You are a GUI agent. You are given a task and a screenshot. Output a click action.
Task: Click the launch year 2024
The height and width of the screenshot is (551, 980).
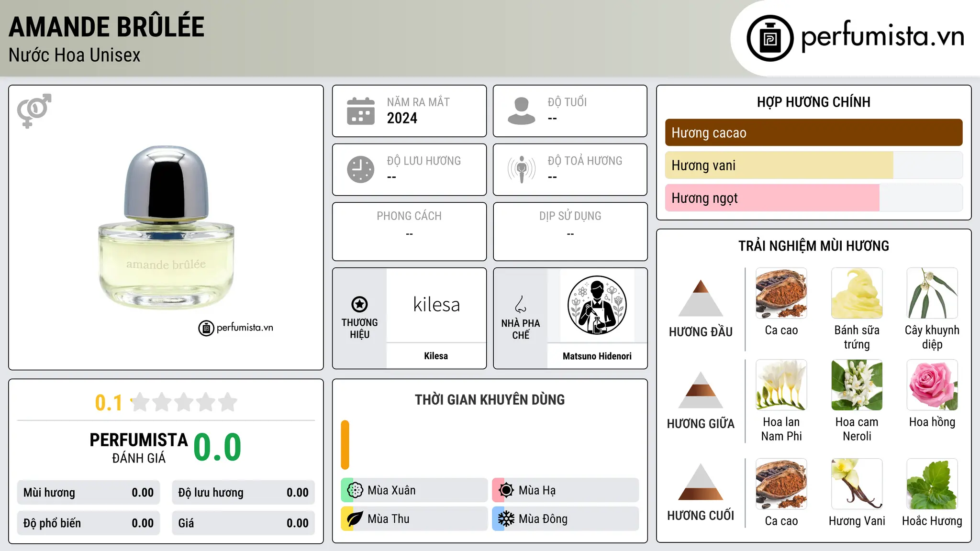click(x=402, y=118)
